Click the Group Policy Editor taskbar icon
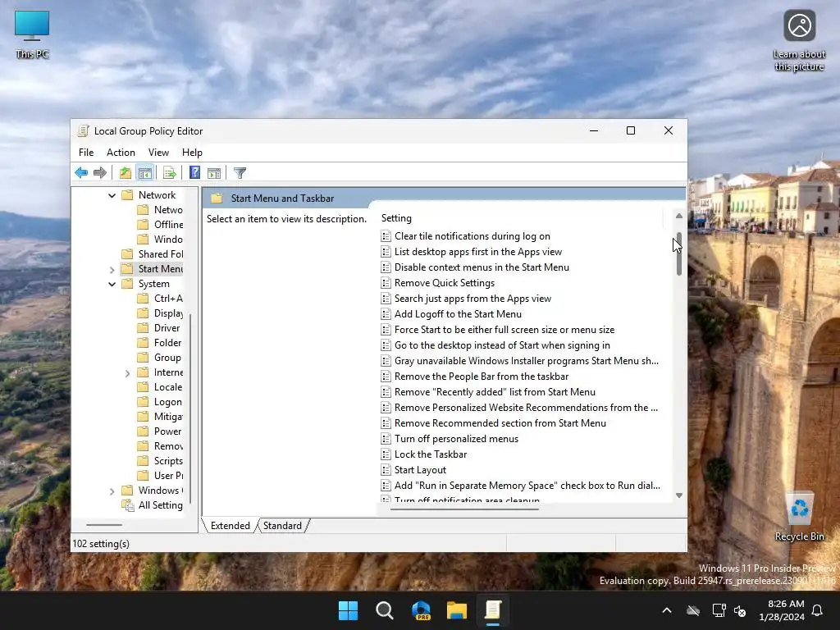840x630 pixels. 493,610
